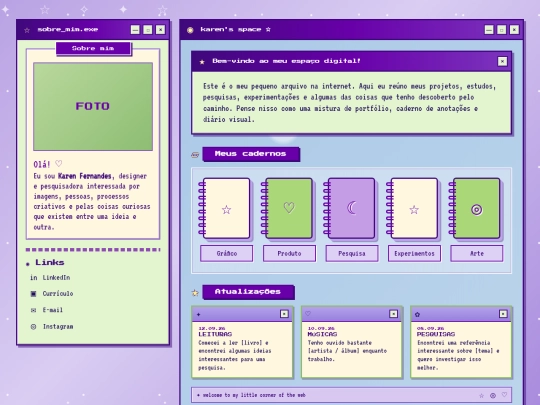540x405 pixels.
Task: Click the Gráfico label button
Action: coord(227,253)
